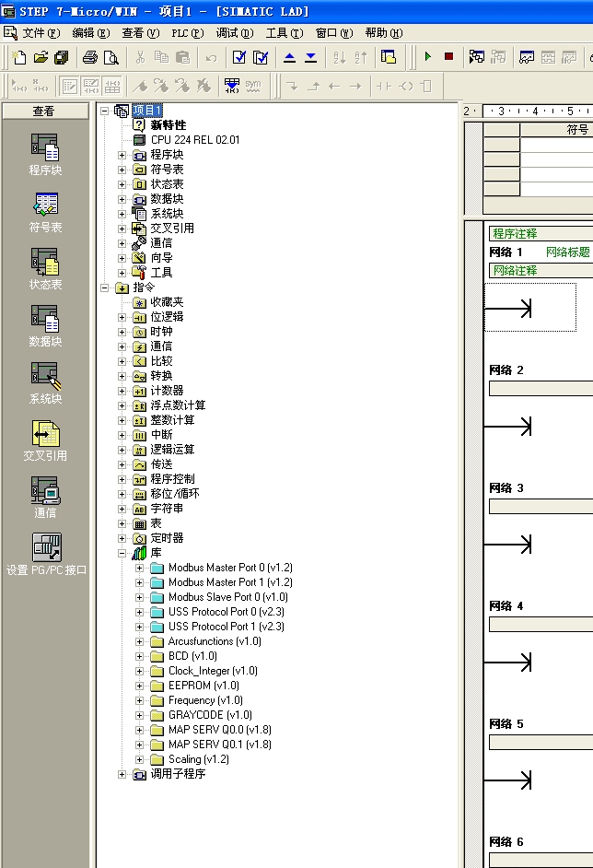Open the 工具(T) menu
Screen dimensions: 593x868
click(285, 33)
